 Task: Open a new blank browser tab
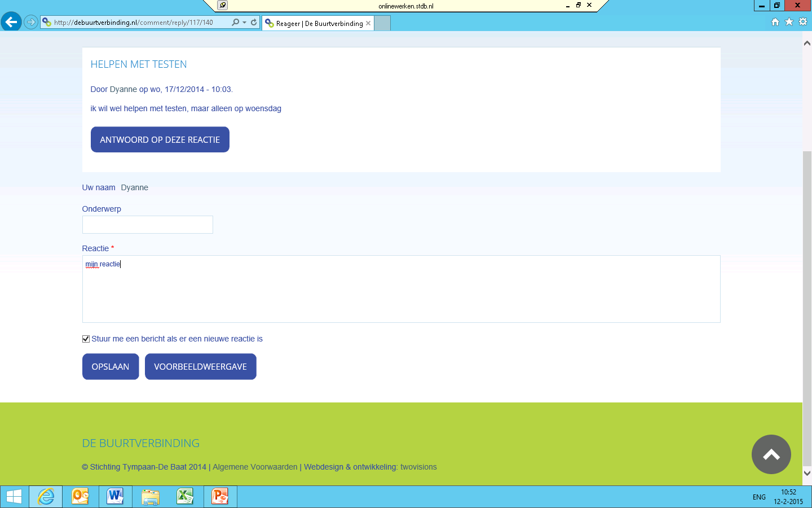tap(382, 23)
